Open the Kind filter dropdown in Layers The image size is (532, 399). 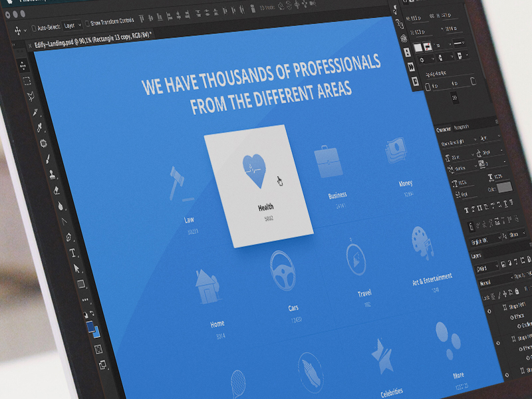click(486, 269)
